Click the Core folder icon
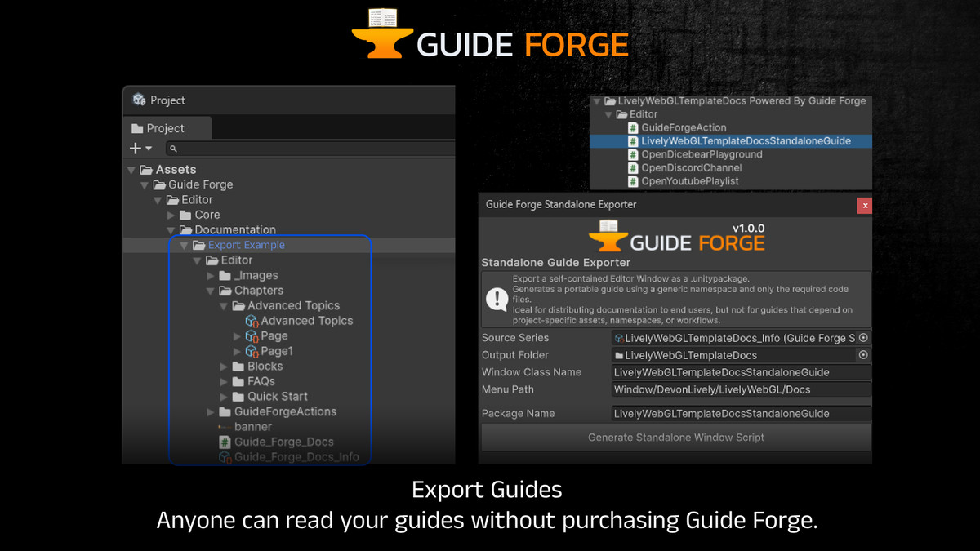Image resolution: width=980 pixels, height=551 pixels. pyautogui.click(x=185, y=215)
